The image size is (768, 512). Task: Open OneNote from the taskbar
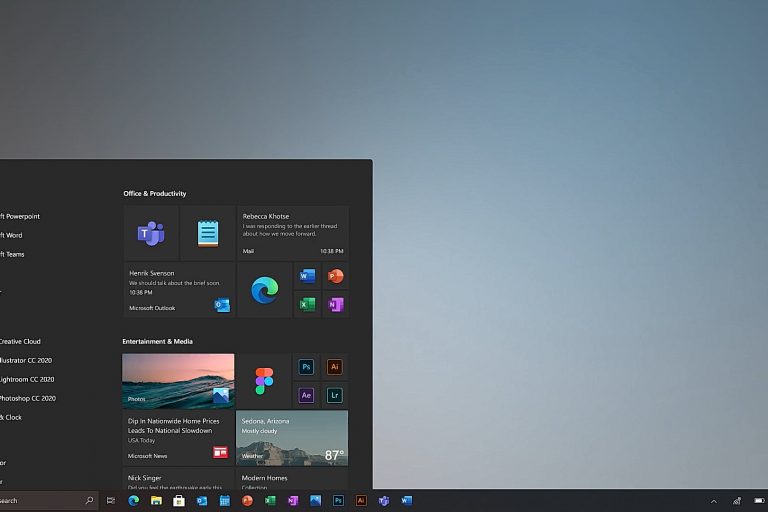[293, 501]
